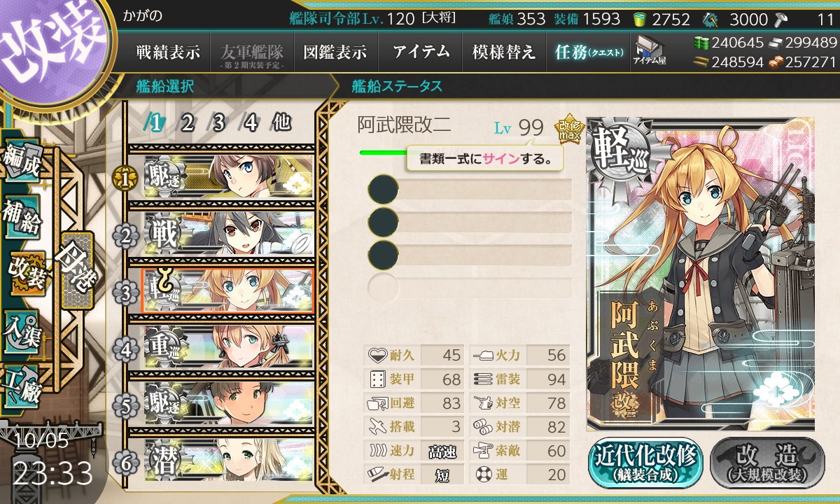Select the 入渠 docking sidebar icon
The width and height of the screenshot is (840, 504).
point(21,328)
